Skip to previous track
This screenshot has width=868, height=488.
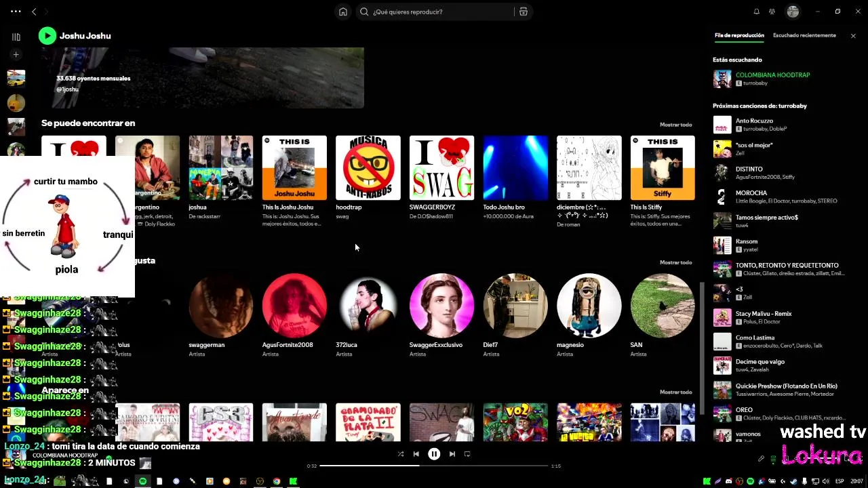tap(416, 454)
